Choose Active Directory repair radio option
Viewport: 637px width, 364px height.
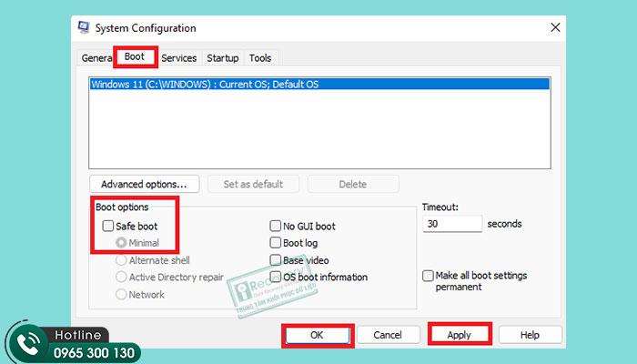click(121, 277)
